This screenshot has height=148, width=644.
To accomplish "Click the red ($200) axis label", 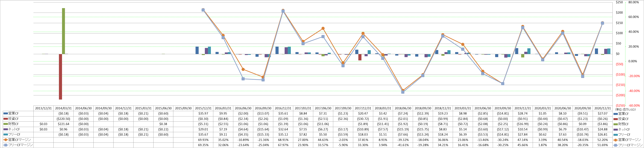I will (x=620, y=95).
